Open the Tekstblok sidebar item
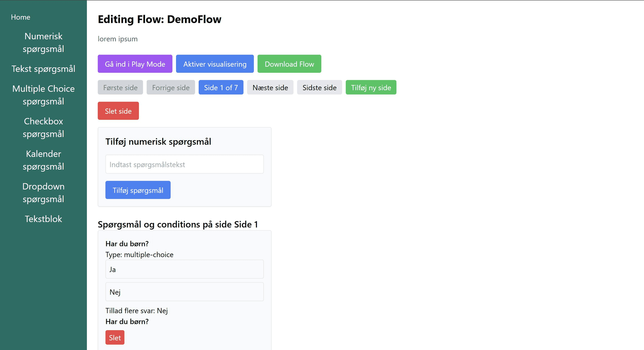 pyautogui.click(x=43, y=219)
